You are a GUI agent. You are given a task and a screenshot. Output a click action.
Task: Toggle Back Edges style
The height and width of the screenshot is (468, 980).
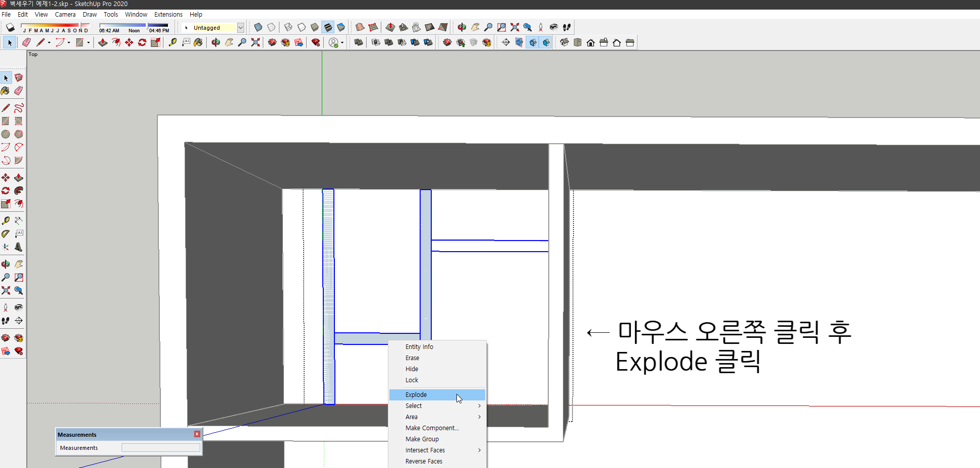point(271,27)
